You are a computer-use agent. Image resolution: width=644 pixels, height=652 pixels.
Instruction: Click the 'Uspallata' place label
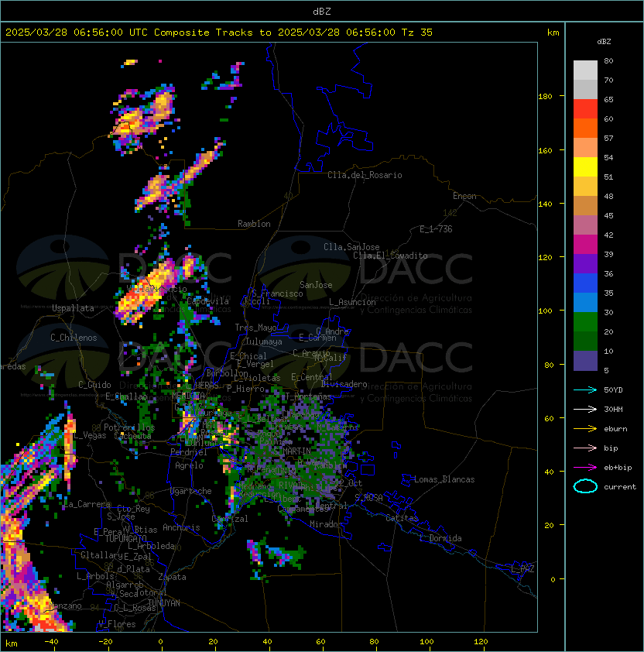click(74, 308)
